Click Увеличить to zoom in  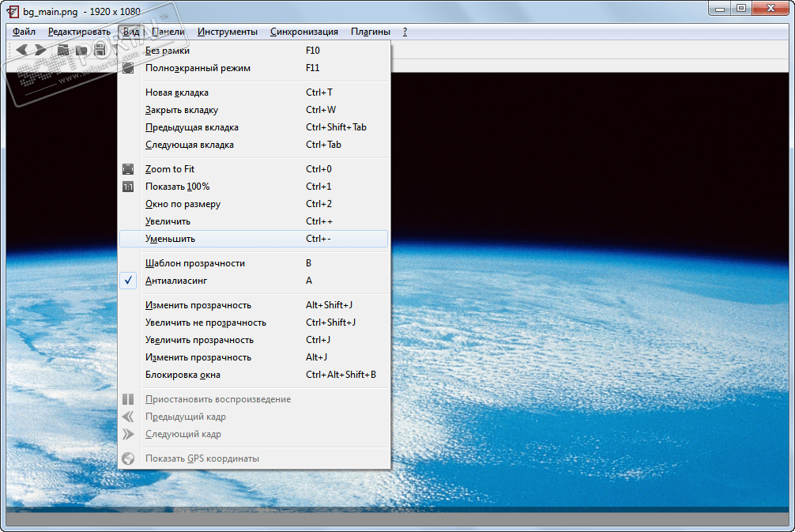point(168,221)
